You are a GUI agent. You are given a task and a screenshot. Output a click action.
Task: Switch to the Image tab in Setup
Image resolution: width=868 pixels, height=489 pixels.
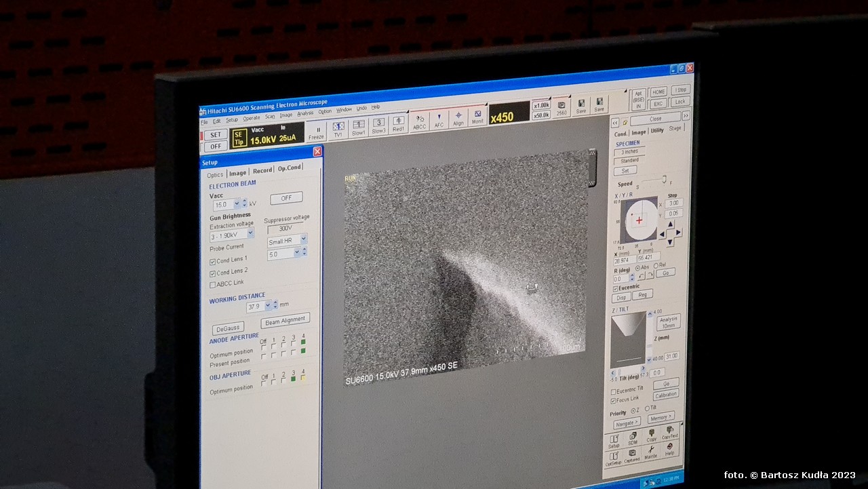coord(237,173)
